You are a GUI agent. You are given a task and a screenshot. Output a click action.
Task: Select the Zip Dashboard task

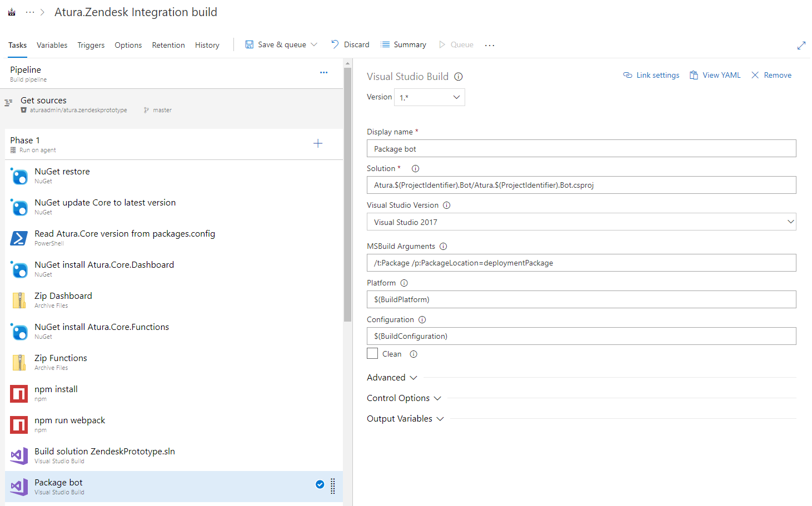click(x=174, y=300)
